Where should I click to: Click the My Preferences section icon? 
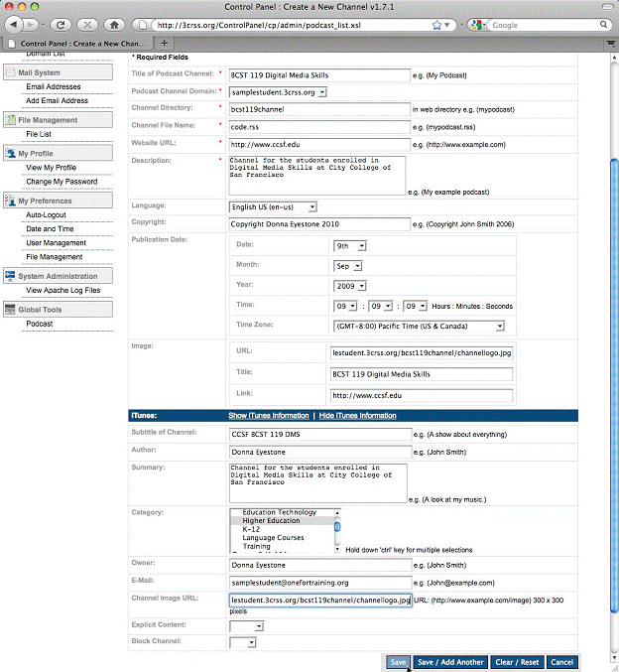point(11,202)
